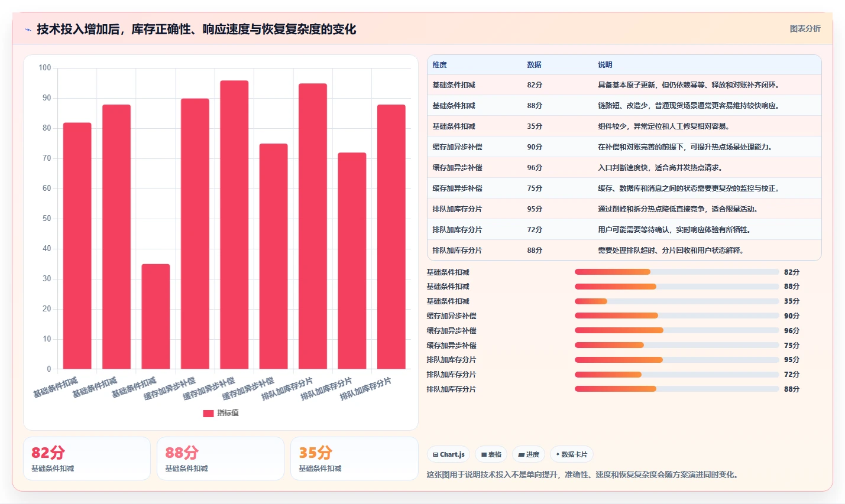This screenshot has height=504, width=845.
Task: Toggle the 指标值 legend swatch in chart
Action: point(208,413)
